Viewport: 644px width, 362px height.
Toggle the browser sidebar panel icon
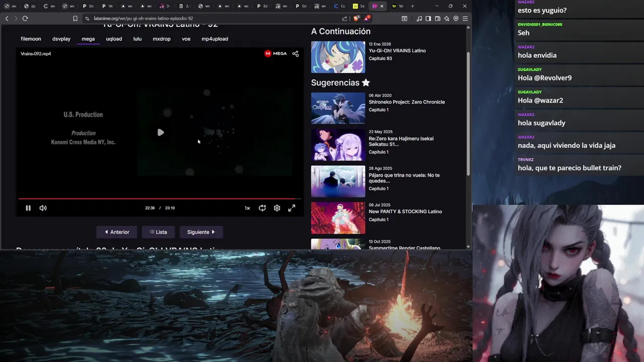point(428,19)
